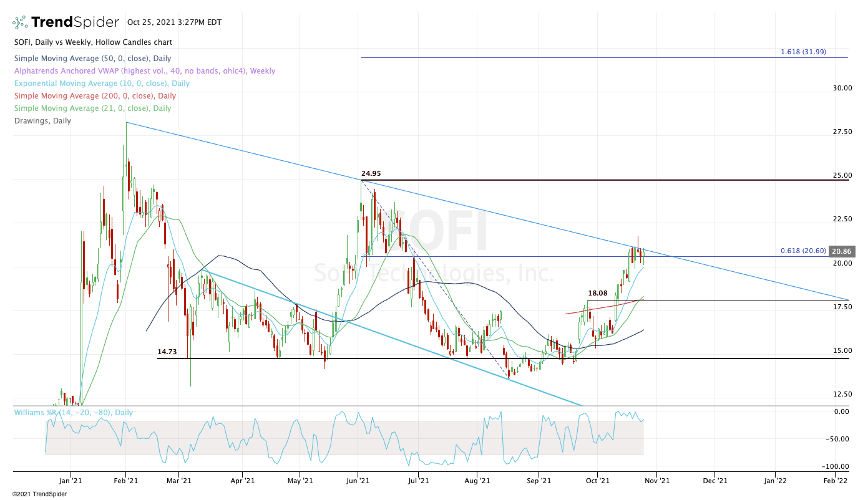Click the 0.618 (20.60) Fibonacci level label

(803, 251)
